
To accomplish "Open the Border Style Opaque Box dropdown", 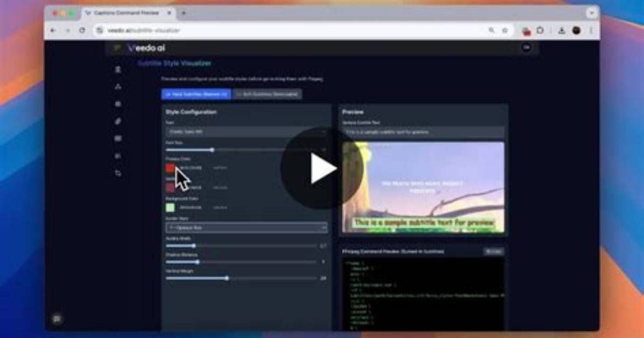I will point(247,228).
